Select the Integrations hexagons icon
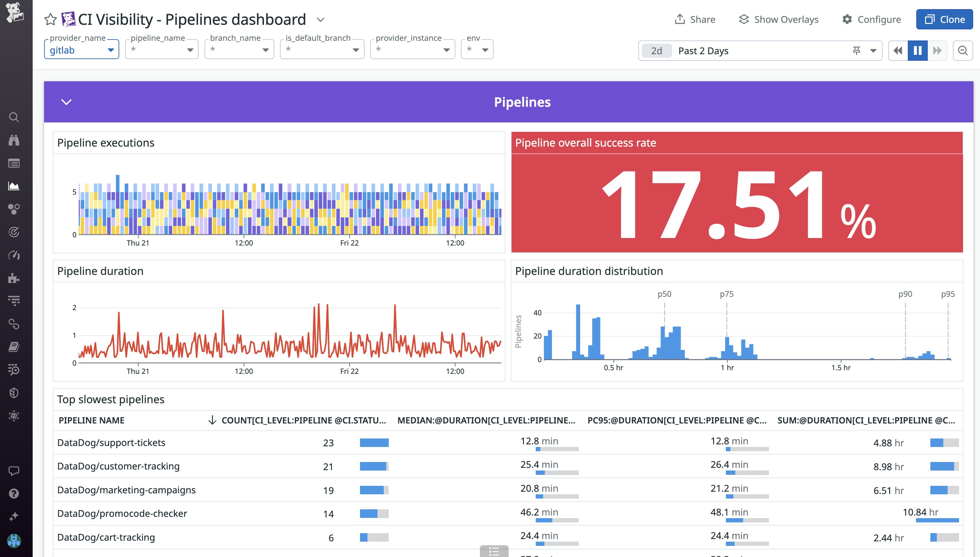980x557 pixels. click(14, 209)
